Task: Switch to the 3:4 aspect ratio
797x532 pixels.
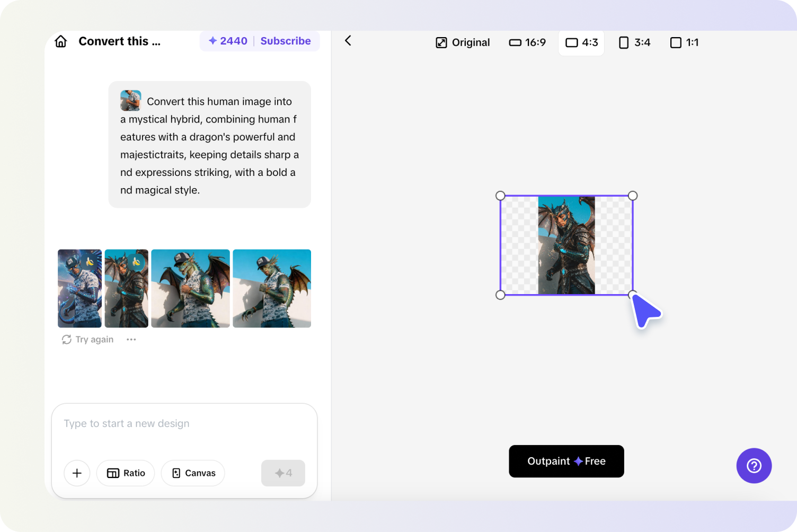Action: point(634,42)
